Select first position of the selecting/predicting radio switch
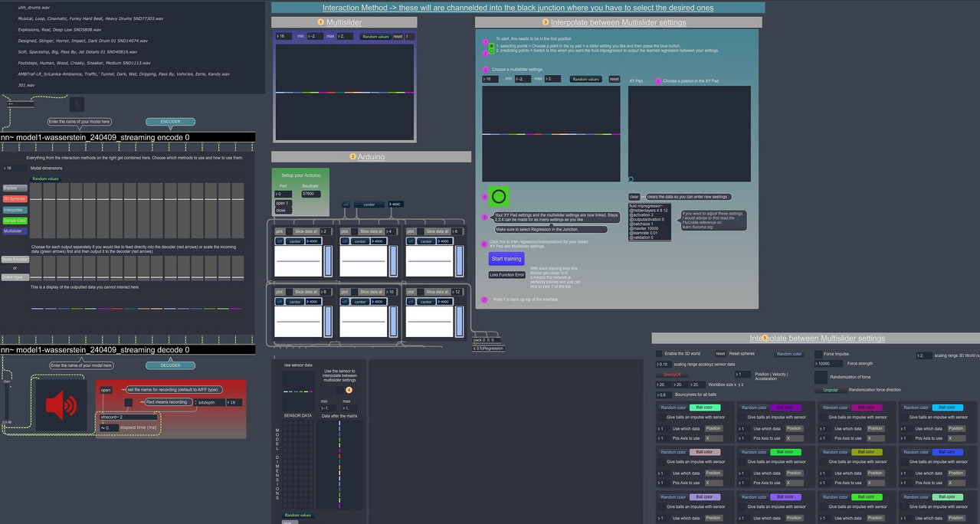 (490, 46)
